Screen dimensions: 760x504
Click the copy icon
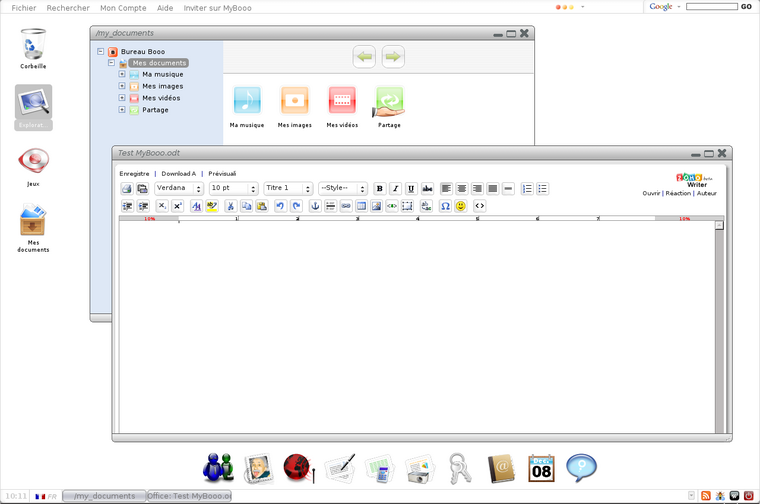pyautogui.click(x=246, y=206)
